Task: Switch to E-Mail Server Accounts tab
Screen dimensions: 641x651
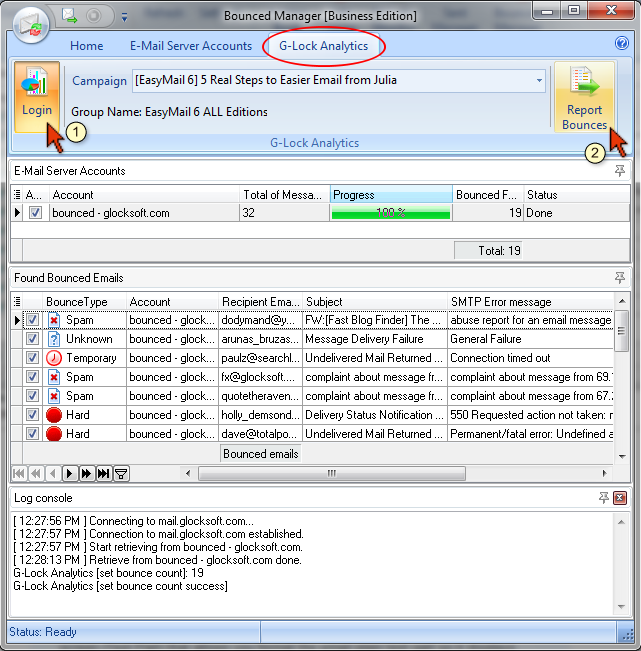Action: pyautogui.click(x=191, y=46)
